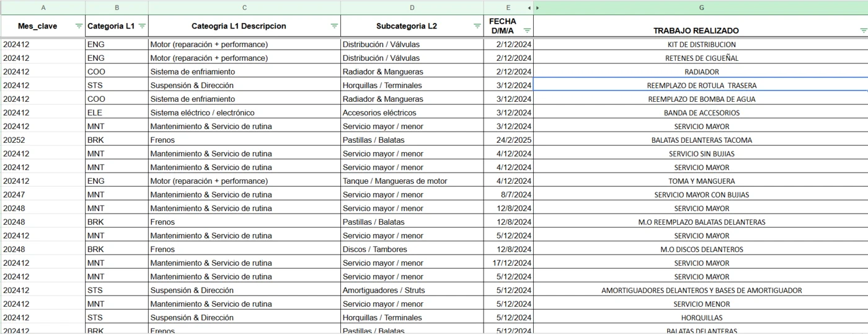
Task: Select BRK cell in the BALATAS DELANTERAS TACOMA row
Action: [117, 140]
